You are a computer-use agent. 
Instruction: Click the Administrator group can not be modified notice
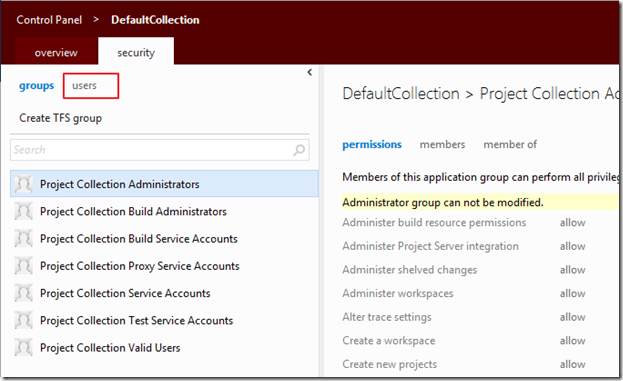[443, 203]
